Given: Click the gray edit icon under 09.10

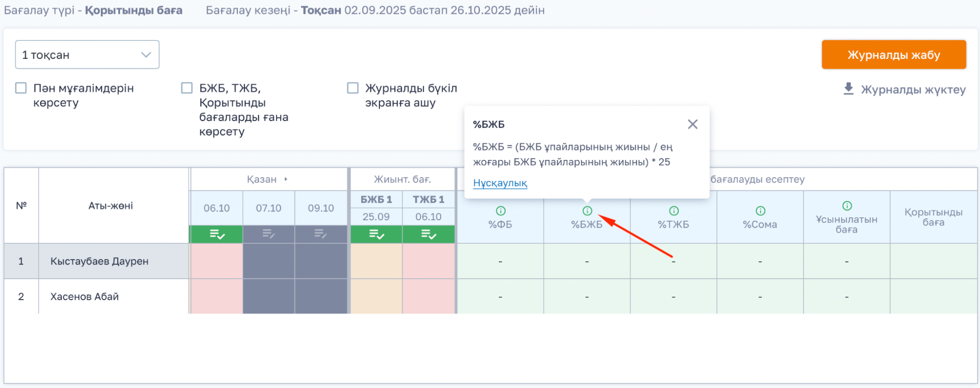Looking at the screenshot, I should pos(321,234).
